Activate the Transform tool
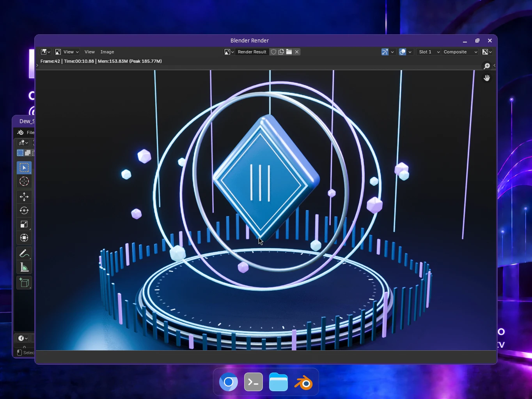This screenshot has height=399, width=532. pos(24,238)
